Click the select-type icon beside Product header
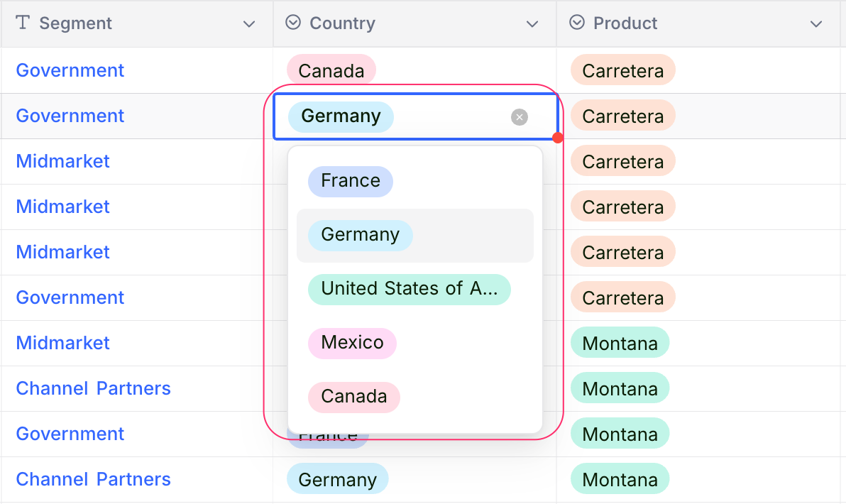 pos(578,23)
